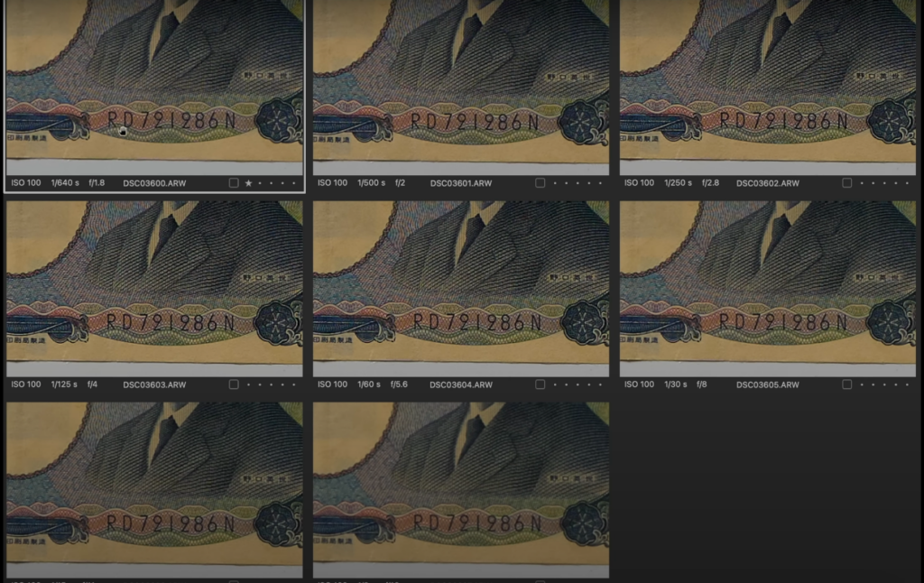
Task: Toggle color tag box for DSC03600.ARW
Action: click(x=233, y=183)
